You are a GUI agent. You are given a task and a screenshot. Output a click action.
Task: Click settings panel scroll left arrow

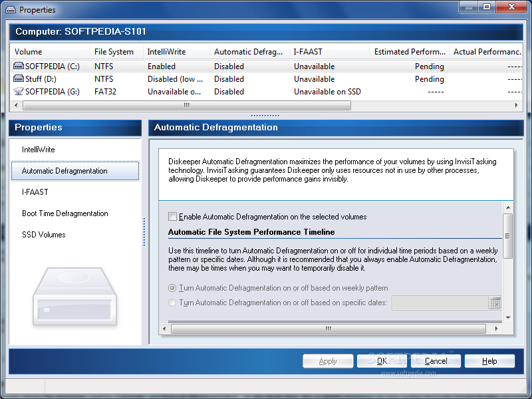(x=164, y=329)
